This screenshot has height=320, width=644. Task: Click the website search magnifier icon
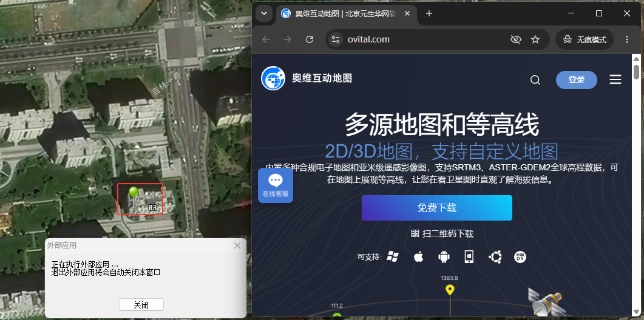(535, 79)
